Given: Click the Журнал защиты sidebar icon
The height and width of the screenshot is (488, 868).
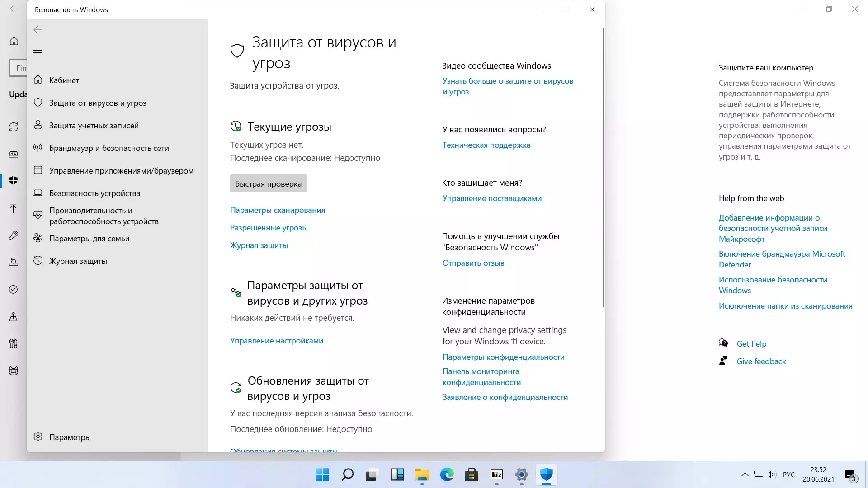Looking at the screenshot, I should pos(38,261).
